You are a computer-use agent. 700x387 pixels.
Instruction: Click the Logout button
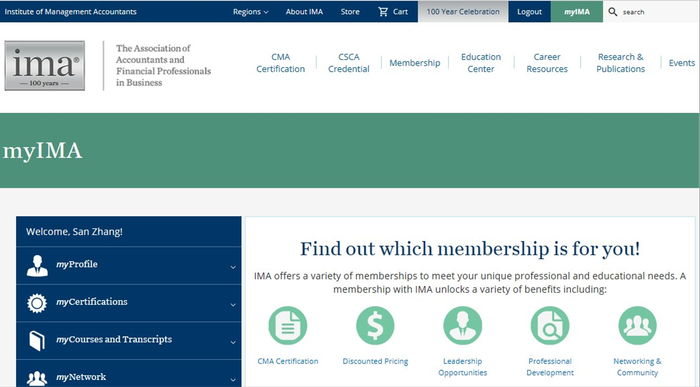click(529, 12)
